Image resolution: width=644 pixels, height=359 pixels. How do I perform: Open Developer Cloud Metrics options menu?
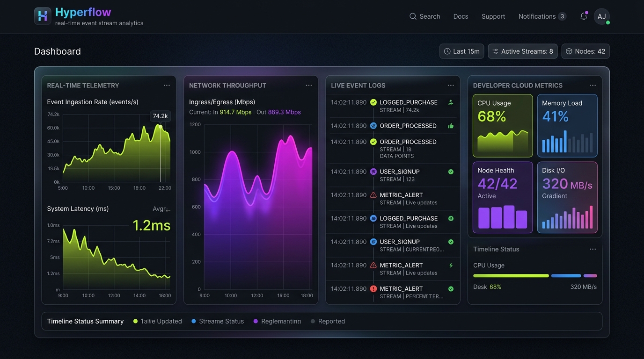pos(593,86)
